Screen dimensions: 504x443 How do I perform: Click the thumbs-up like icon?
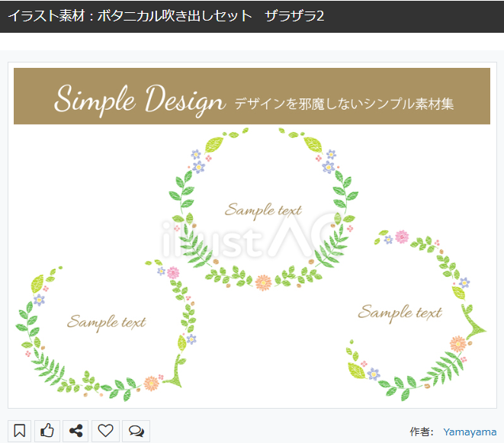(47, 431)
